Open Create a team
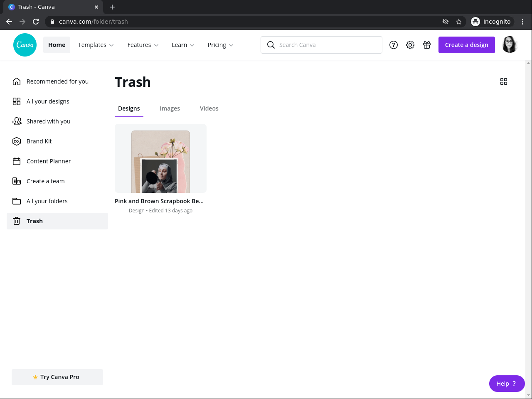The width and height of the screenshot is (532, 399). (x=57, y=181)
